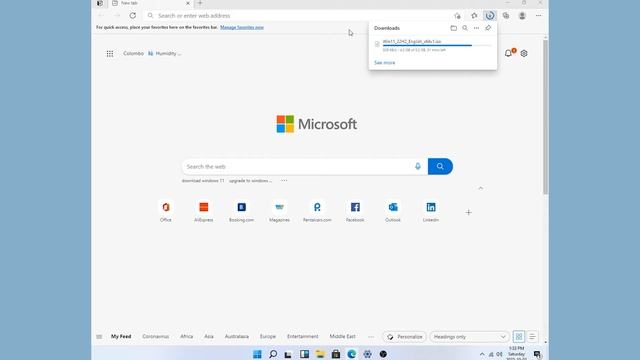This screenshot has width=640, height=360.
Task: Open the Downloads toolbar icon
Action: click(490, 16)
